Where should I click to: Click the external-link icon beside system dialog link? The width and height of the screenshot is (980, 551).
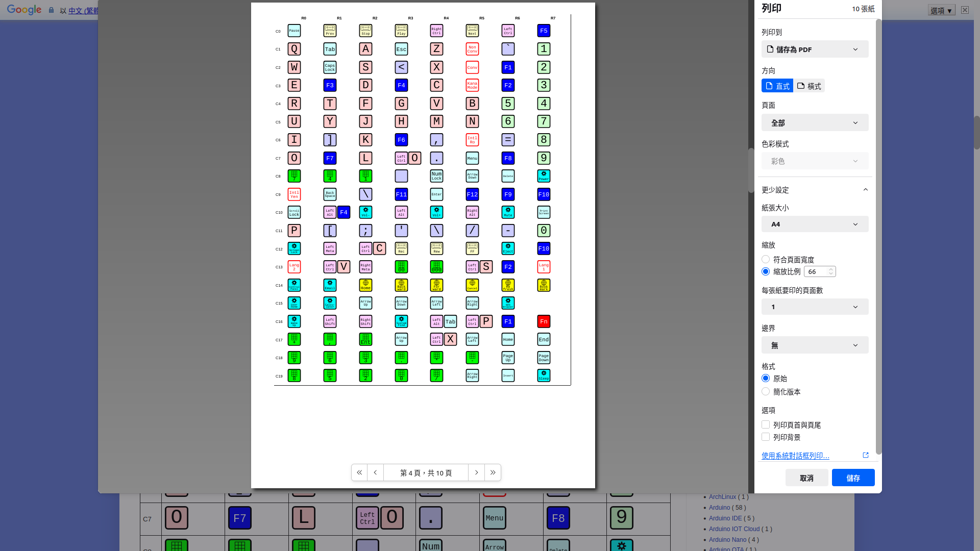[x=866, y=455]
